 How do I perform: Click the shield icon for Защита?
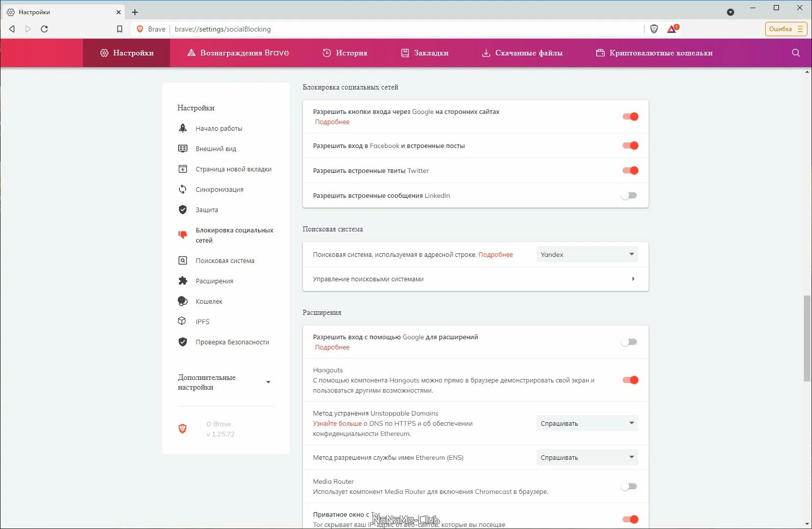pos(183,210)
